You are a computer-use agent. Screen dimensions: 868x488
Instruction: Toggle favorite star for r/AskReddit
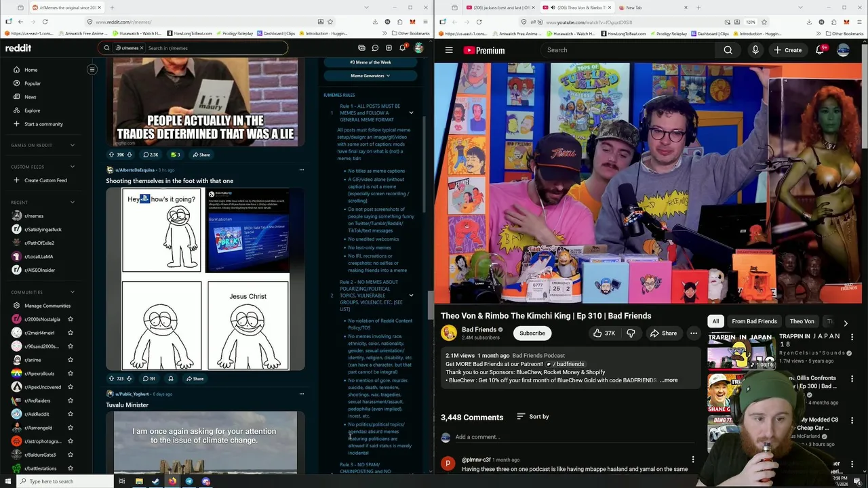tap(71, 414)
